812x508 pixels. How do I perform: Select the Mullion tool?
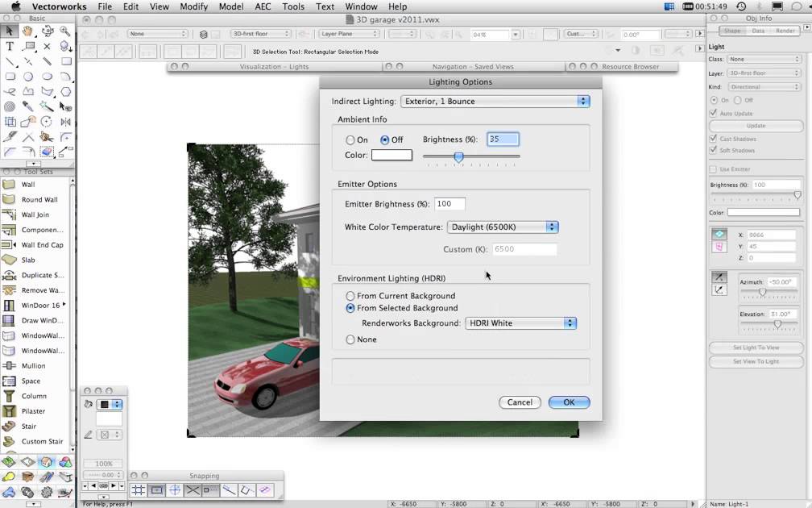tap(35, 365)
